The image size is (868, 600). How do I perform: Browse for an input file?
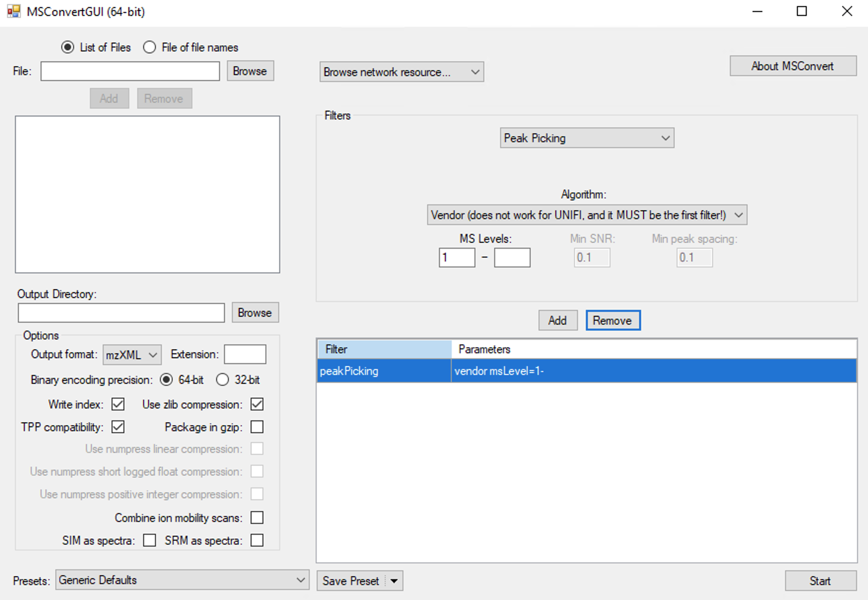(x=250, y=71)
